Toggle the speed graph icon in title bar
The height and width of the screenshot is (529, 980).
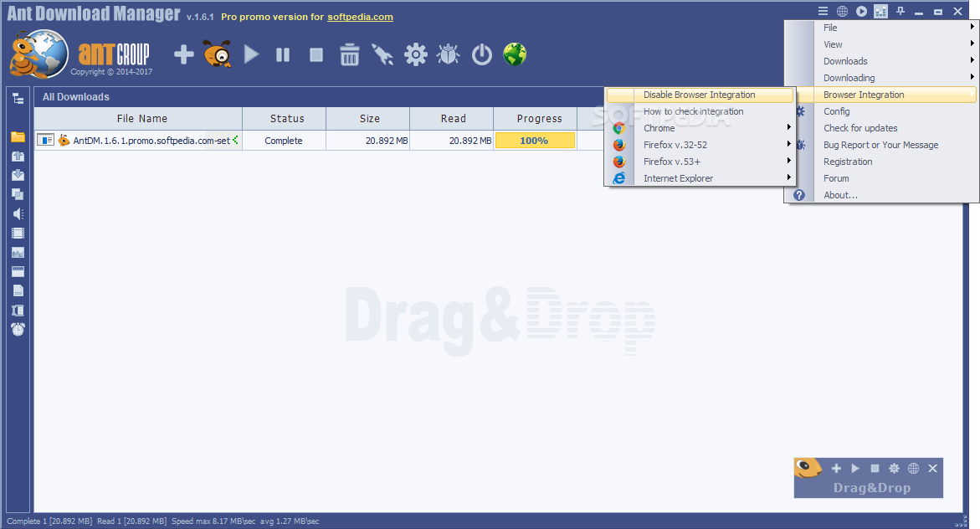coord(880,11)
